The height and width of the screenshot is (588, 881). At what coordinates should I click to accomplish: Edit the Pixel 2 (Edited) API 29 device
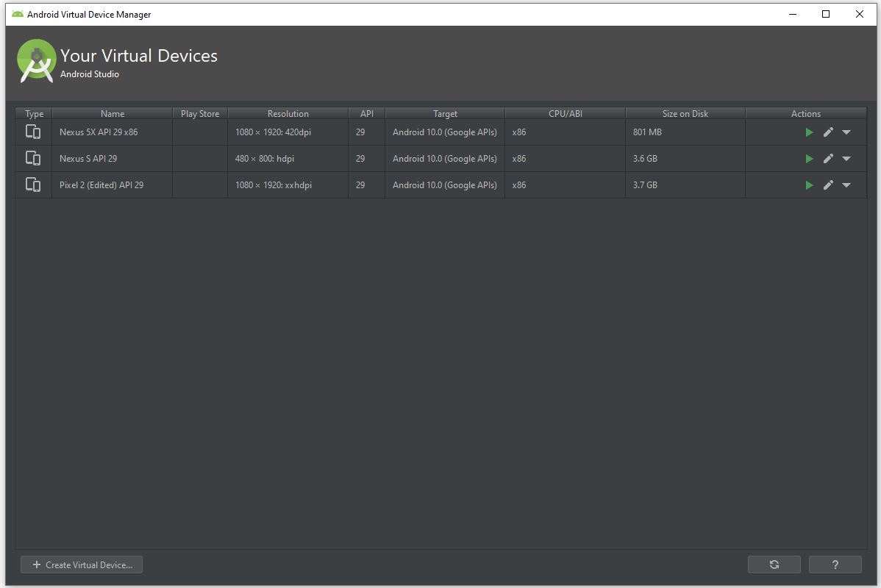click(828, 185)
